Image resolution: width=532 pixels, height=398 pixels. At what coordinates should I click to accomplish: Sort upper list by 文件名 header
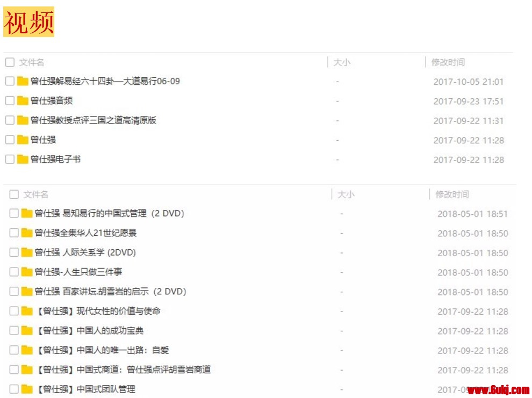click(32, 62)
